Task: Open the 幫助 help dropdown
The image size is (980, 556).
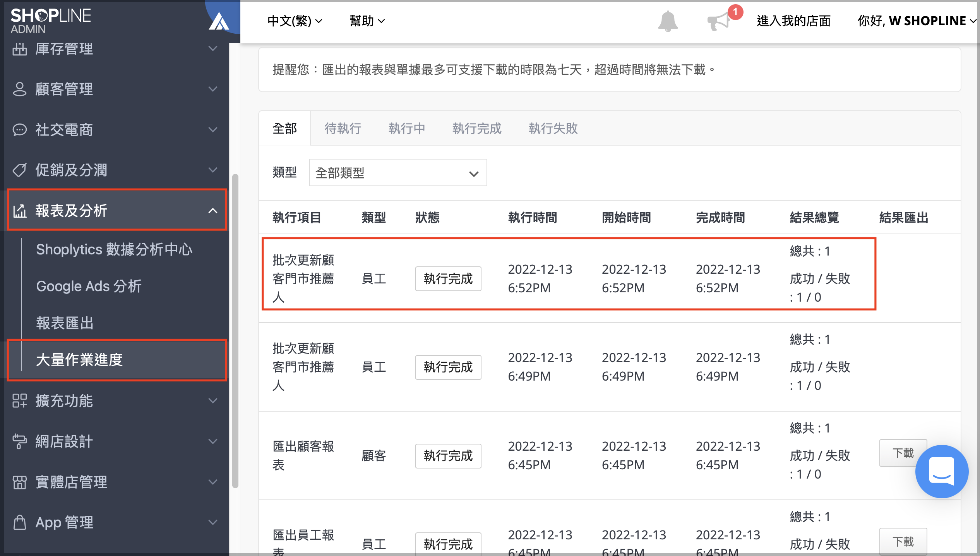Action: point(367,21)
